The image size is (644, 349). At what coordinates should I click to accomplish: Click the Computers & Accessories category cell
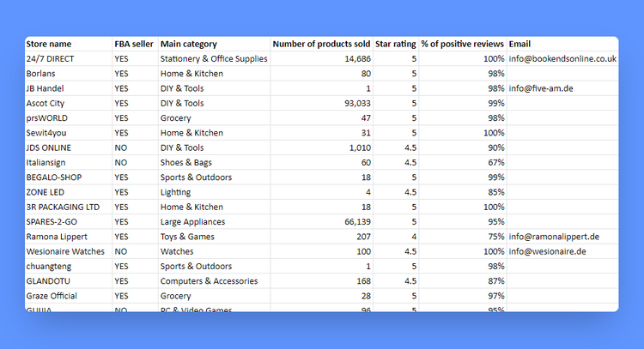[x=209, y=280]
